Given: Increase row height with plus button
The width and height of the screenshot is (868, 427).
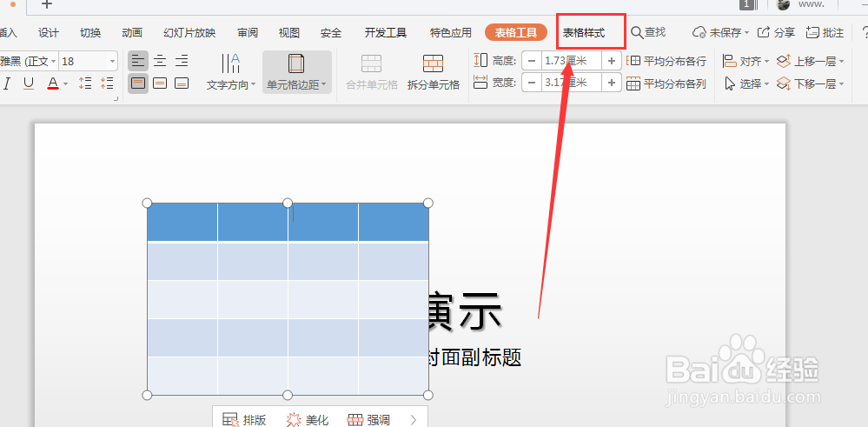Looking at the screenshot, I should 612,61.
